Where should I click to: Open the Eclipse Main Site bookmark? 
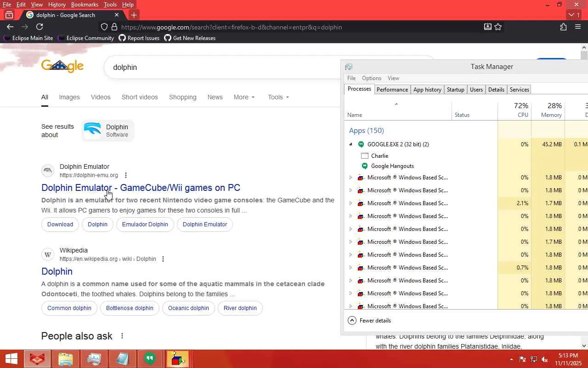pyautogui.click(x=28, y=38)
